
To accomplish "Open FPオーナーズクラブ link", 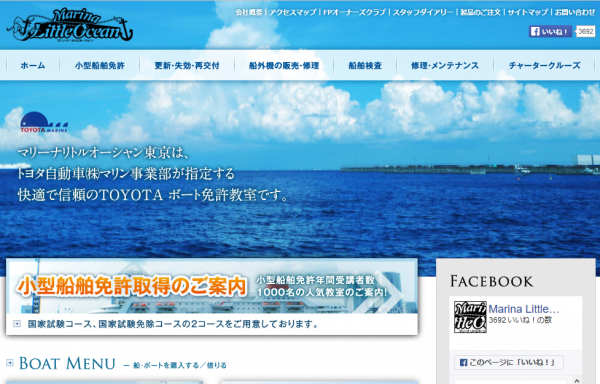I will click(x=354, y=12).
